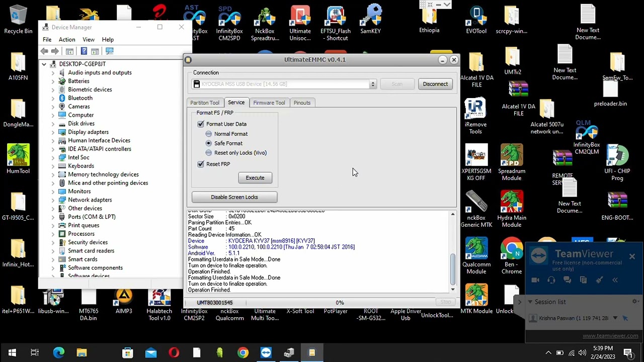Open the Hydra Main Module icon
Image resolution: width=644 pixels, height=362 pixels.
512,209
